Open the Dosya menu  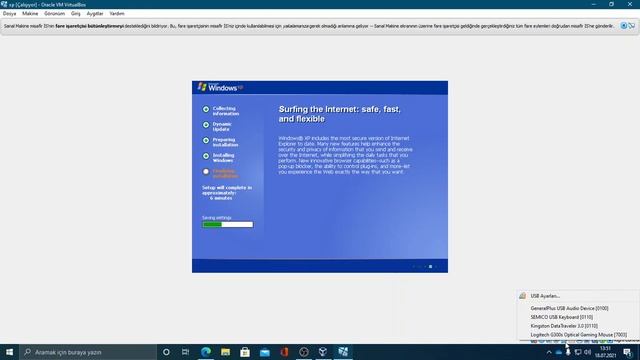click(9, 13)
